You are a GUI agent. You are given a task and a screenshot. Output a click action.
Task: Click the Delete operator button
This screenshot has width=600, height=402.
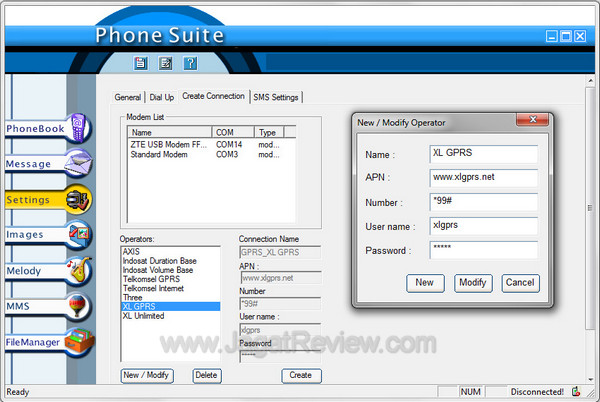(207, 375)
